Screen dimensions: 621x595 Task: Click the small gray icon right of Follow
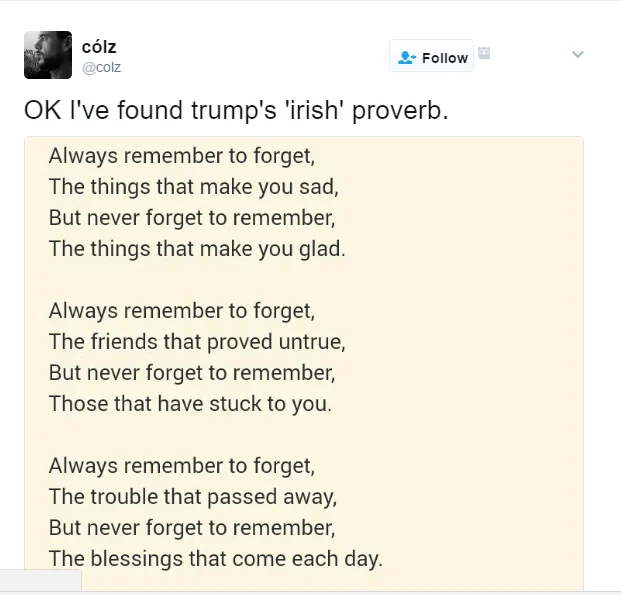click(484, 52)
